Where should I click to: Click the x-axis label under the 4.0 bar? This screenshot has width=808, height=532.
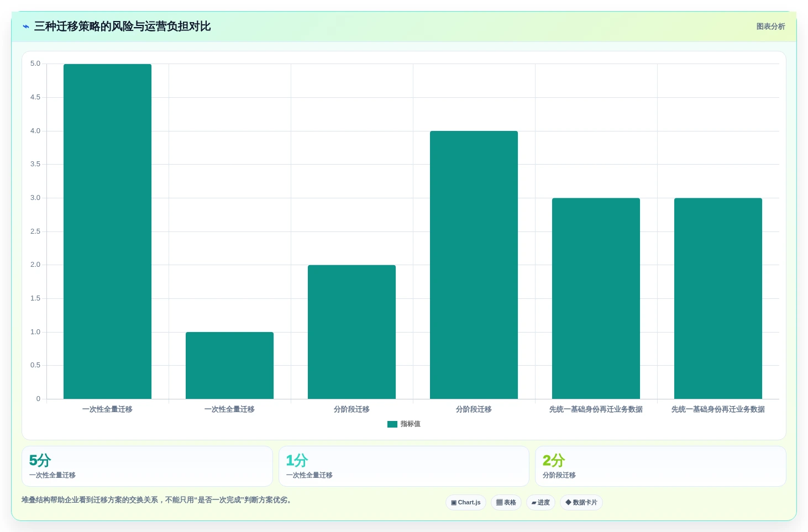pyautogui.click(x=474, y=409)
